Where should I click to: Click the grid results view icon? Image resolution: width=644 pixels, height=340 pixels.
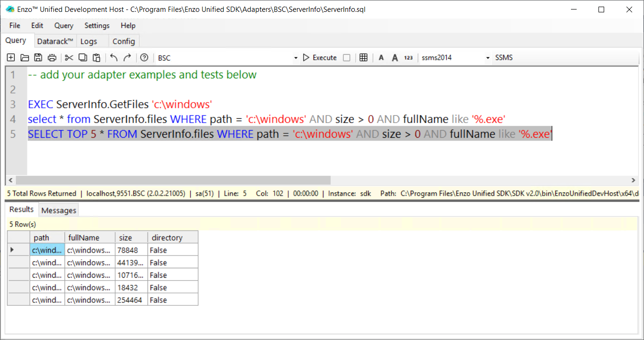pyautogui.click(x=364, y=58)
